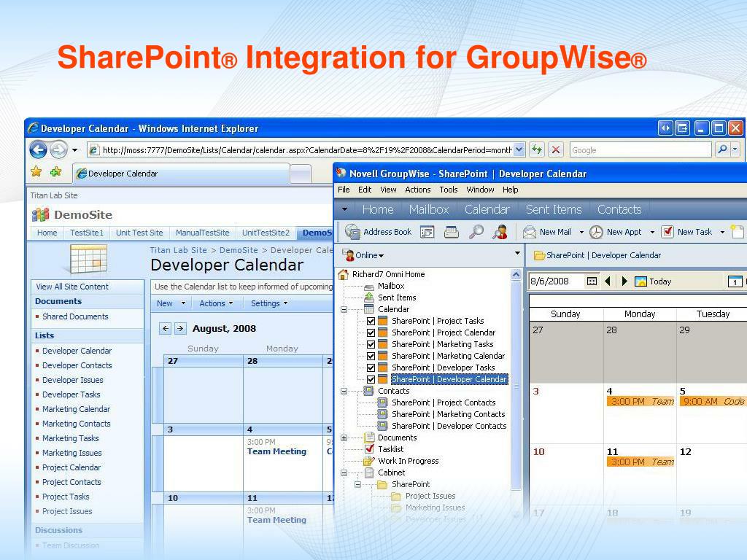Collapse the Cabinet tree node
Image resolution: width=747 pixels, height=560 pixels.
tap(344, 472)
